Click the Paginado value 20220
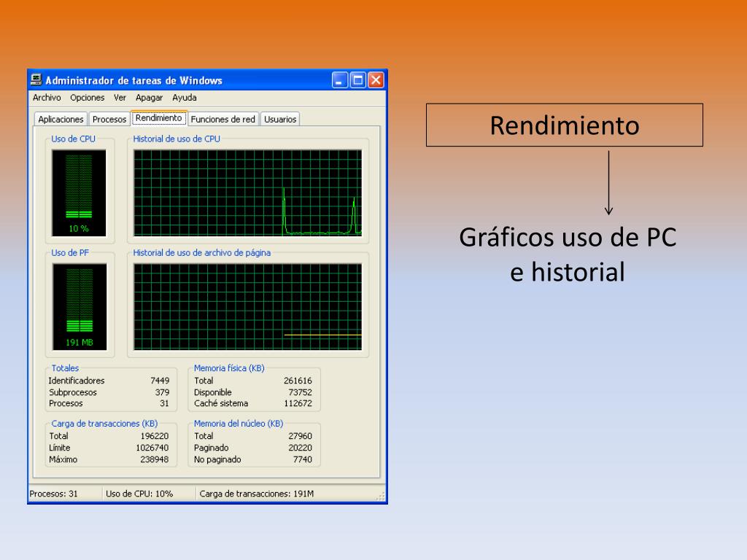This screenshot has height=560, width=747. [x=300, y=448]
